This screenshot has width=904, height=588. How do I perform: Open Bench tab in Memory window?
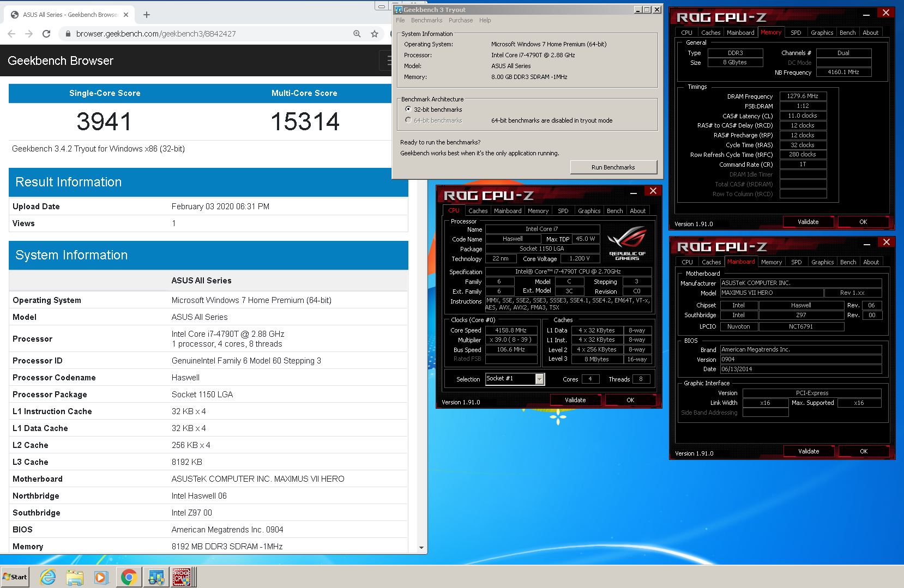(x=848, y=33)
